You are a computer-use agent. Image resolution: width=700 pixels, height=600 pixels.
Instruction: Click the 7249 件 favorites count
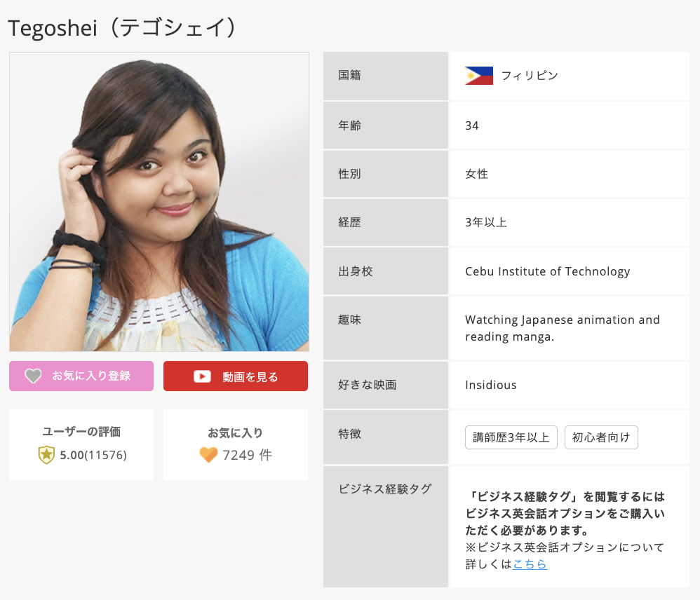247,455
